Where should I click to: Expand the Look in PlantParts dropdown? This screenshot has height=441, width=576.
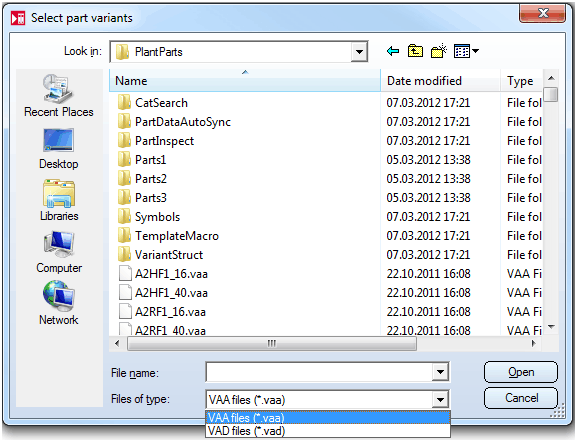(x=359, y=52)
